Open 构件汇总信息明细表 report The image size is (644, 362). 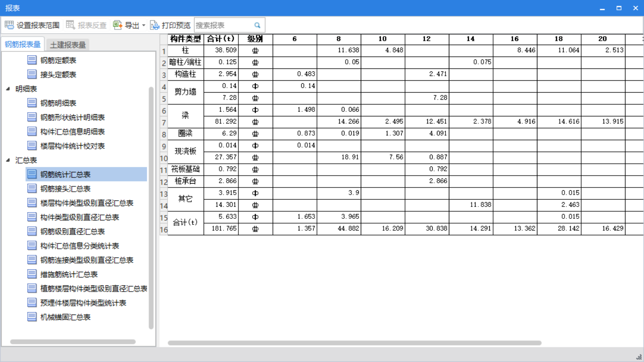(x=72, y=132)
